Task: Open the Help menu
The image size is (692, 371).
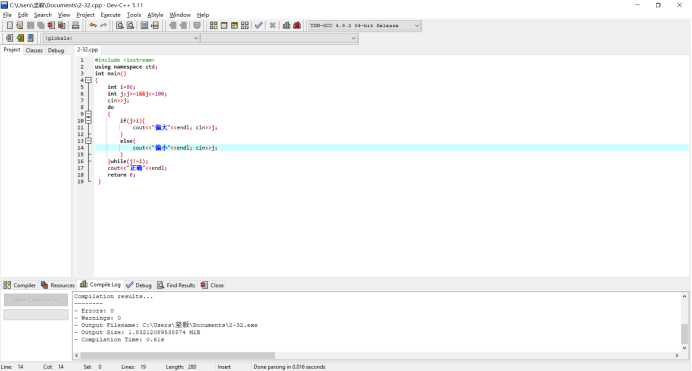Action: click(203, 15)
